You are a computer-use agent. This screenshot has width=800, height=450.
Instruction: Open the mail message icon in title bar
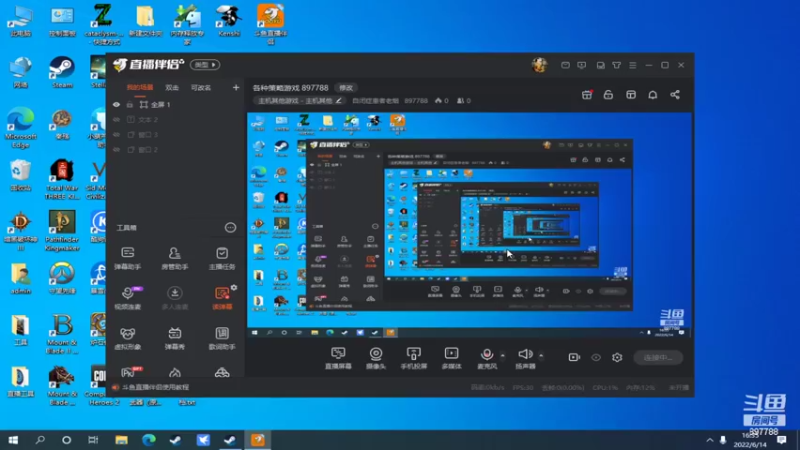coord(565,65)
